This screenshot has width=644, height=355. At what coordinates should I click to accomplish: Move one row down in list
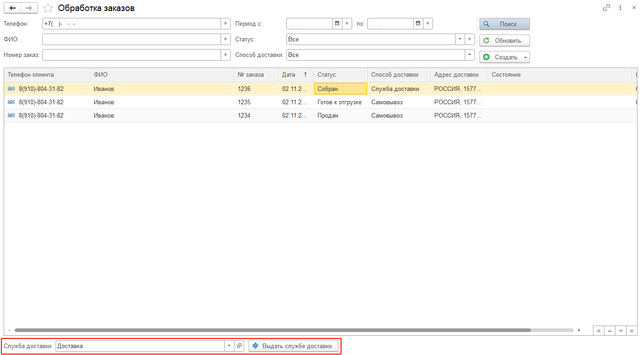coord(621,330)
